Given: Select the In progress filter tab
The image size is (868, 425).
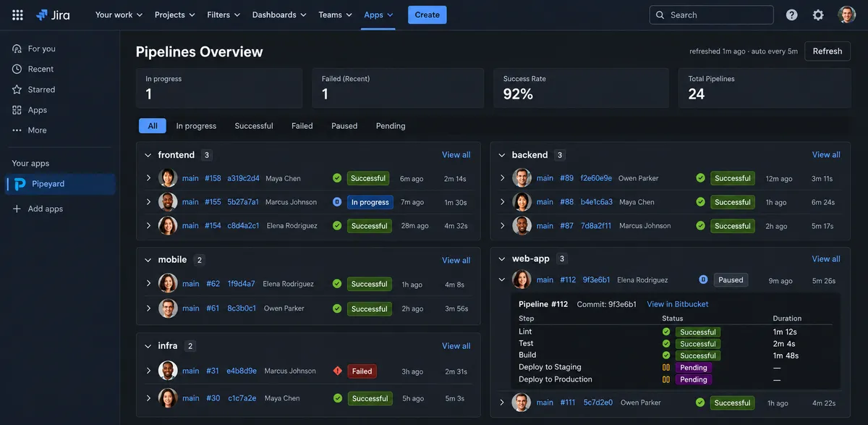Looking at the screenshot, I should (x=196, y=126).
